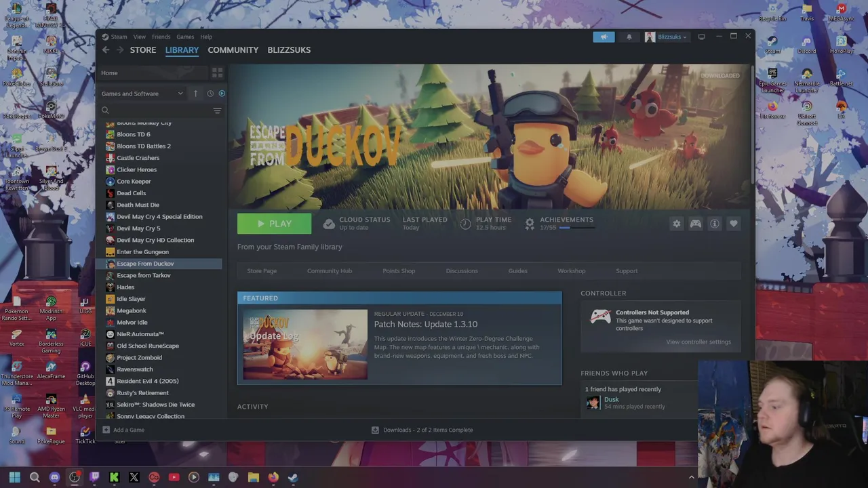Image resolution: width=868 pixels, height=488 pixels.
Task: Open the Games menu
Action: click(185, 37)
